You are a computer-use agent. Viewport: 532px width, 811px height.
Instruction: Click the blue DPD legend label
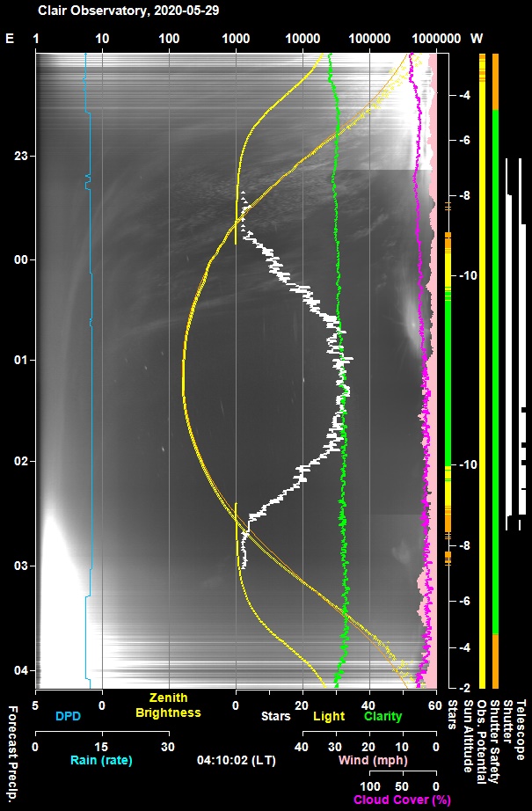(x=67, y=716)
